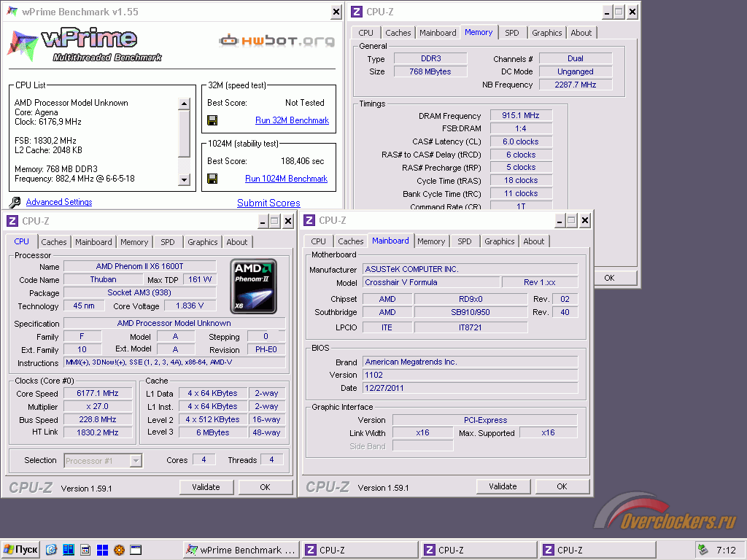Click the Run 1024M Benchmark link

tap(286, 179)
